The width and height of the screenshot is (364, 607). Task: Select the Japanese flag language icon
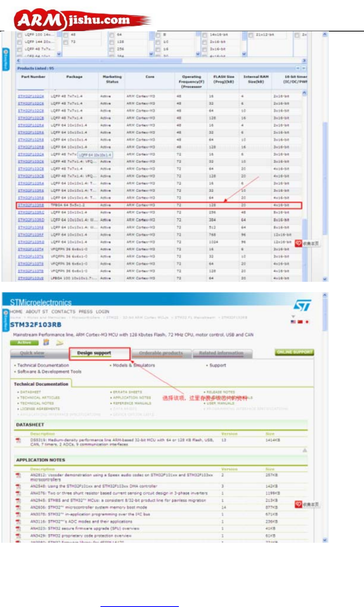[x=307, y=322]
